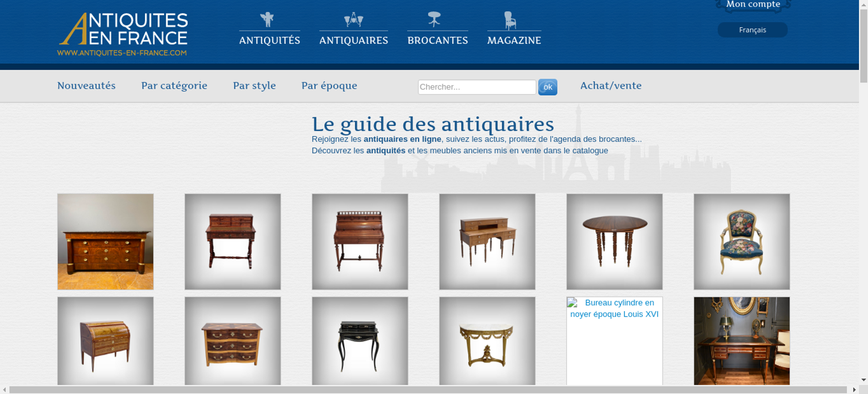
Task: Click the down arrow of vertical scrollbar
Action: coord(863,380)
